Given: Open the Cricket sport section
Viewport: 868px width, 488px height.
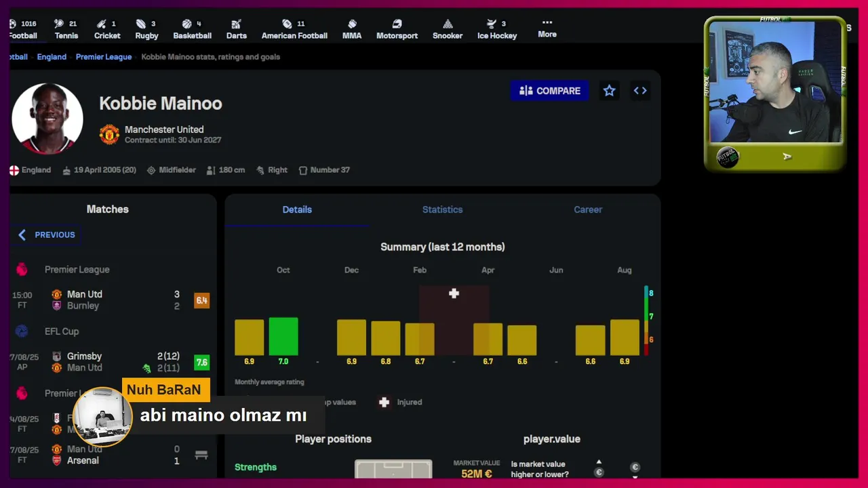Looking at the screenshot, I should click(x=107, y=29).
